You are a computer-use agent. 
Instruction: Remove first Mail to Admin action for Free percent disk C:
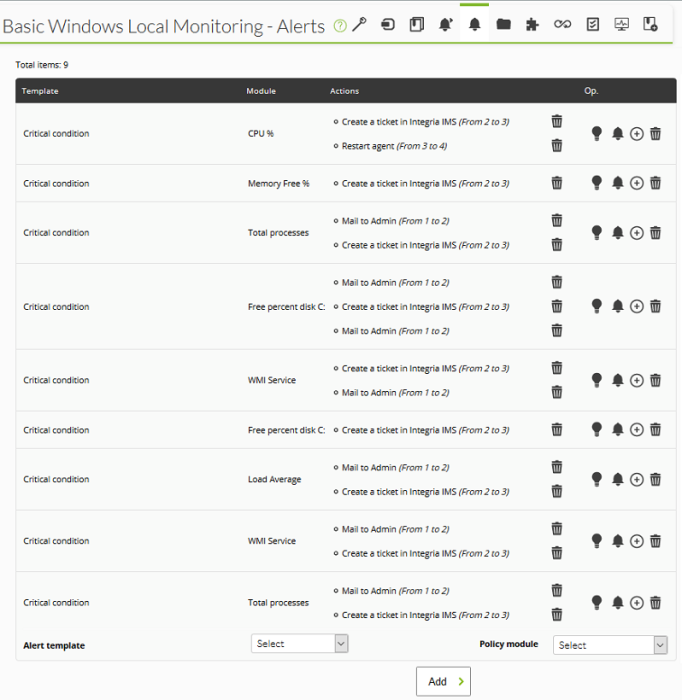tap(557, 282)
